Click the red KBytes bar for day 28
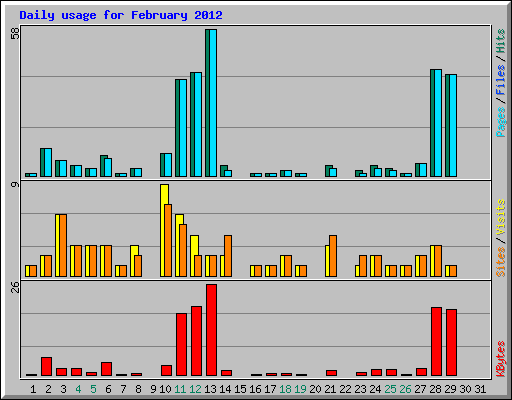Image resolution: width=512 pixels, height=400 pixels. (x=436, y=342)
